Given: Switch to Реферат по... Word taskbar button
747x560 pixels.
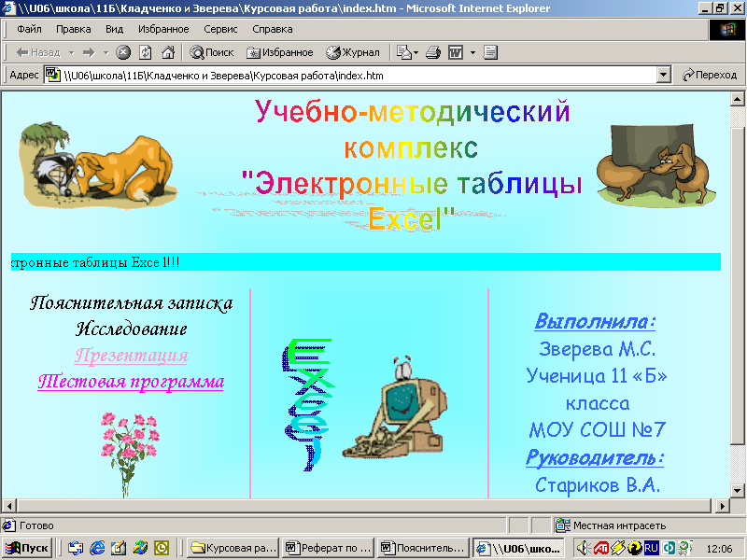Looking at the screenshot, I should click(x=328, y=548).
